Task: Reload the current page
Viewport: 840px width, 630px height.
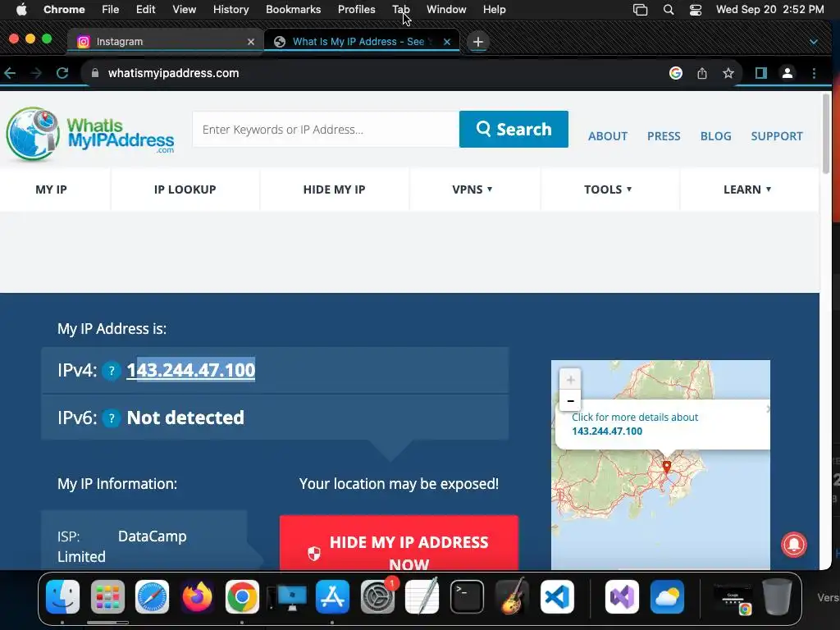Action: [x=62, y=73]
